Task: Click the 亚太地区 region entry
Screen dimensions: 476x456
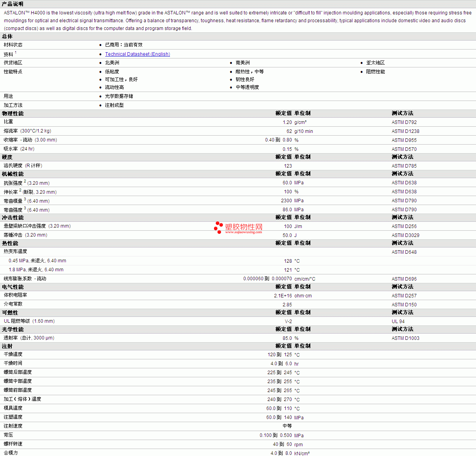Action: pyautogui.click(x=375, y=63)
